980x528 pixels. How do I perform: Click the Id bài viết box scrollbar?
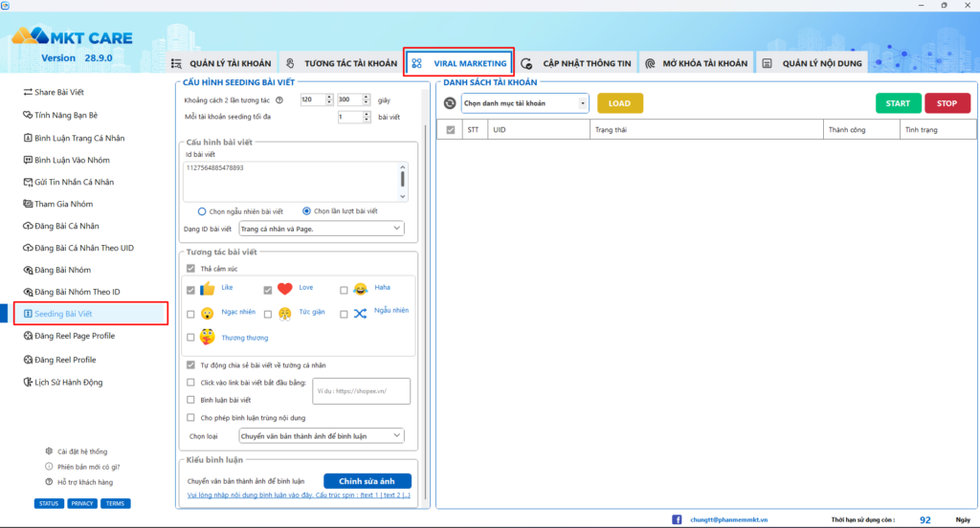click(x=403, y=178)
